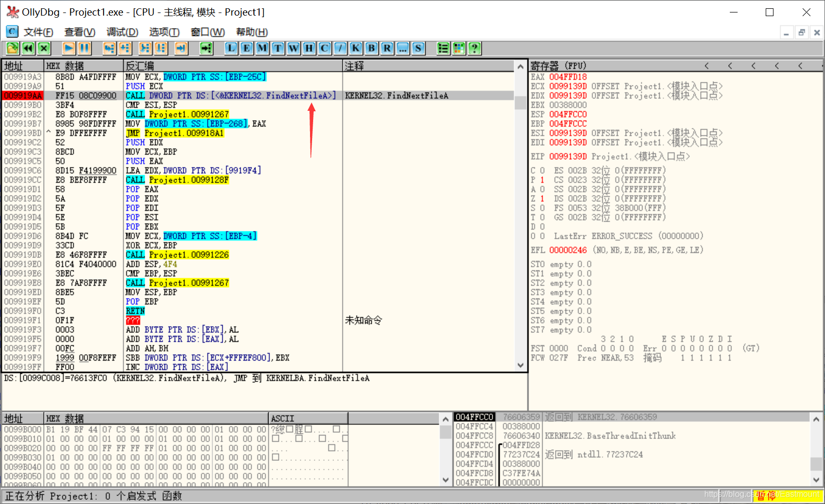Click dump pane scrollbar down arrow
Screen dimensions: 825x504
pos(446,480)
